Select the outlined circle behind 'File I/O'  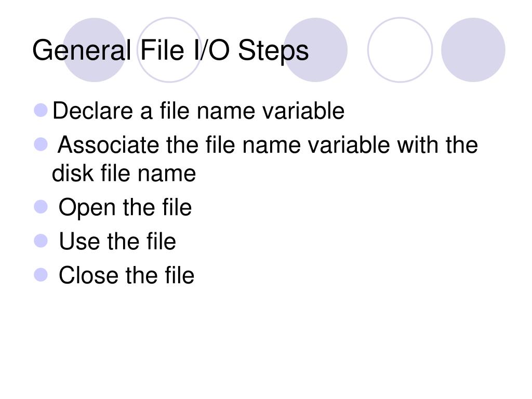point(169,50)
